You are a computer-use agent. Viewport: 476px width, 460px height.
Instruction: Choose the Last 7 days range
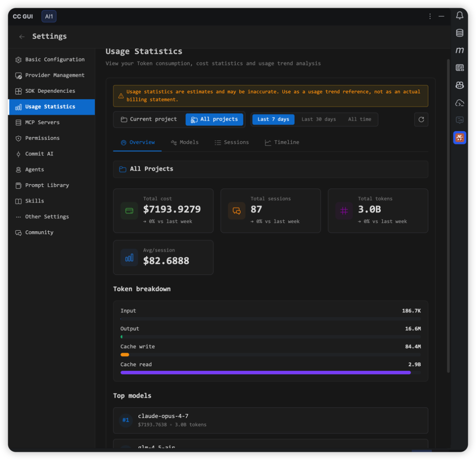pyautogui.click(x=273, y=120)
